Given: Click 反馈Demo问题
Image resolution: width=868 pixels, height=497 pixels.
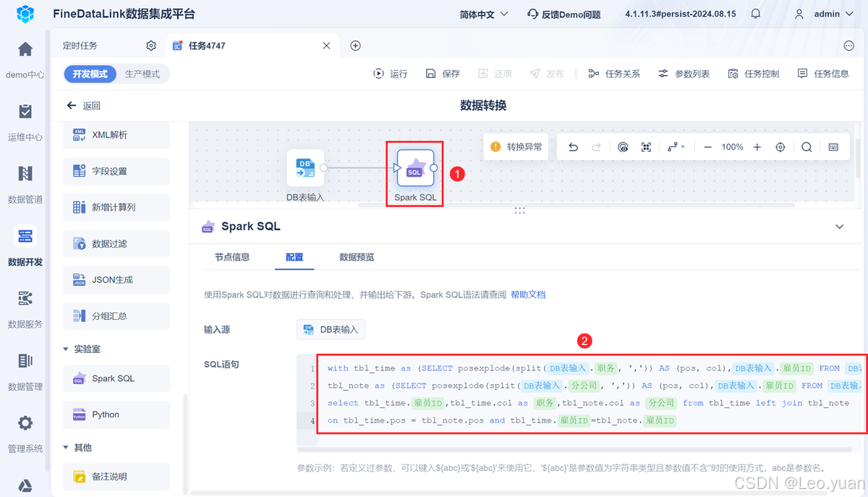Looking at the screenshot, I should (563, 14).
